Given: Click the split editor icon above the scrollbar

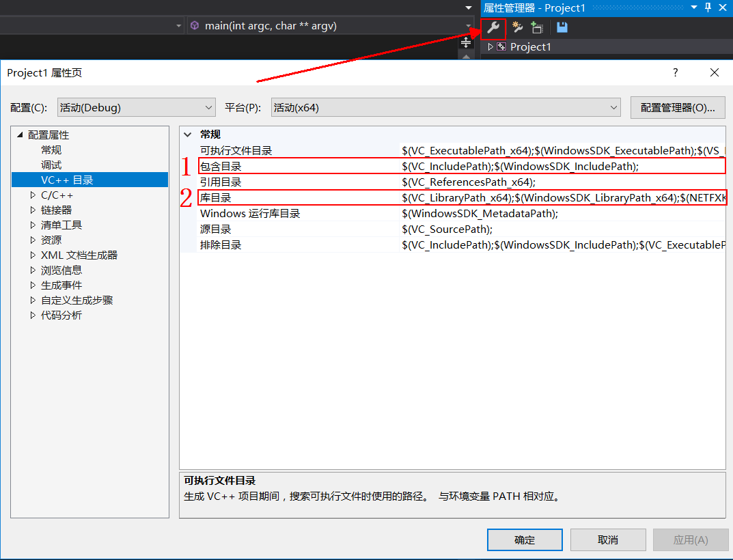Looking at the screenshot, I should tap(466, 43).
